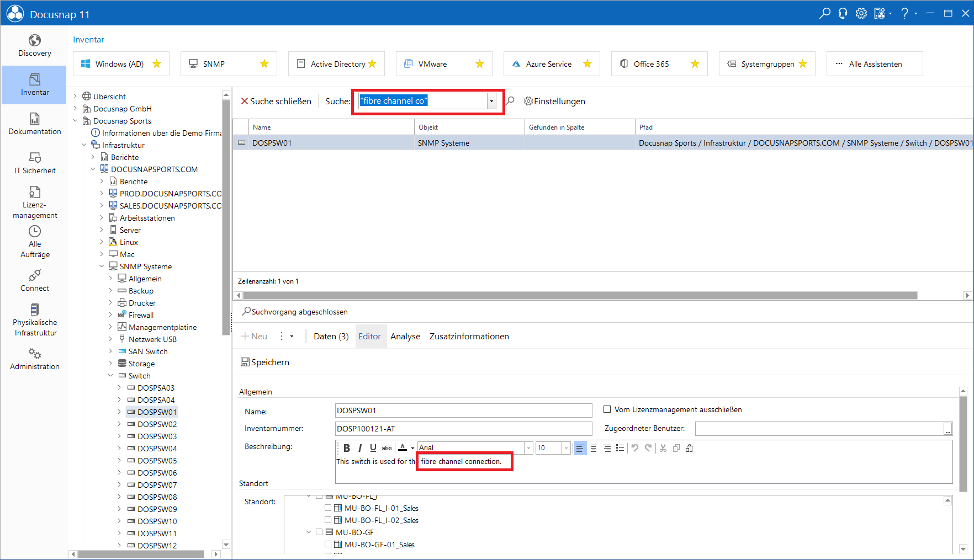
Task: Right-align the description text
Action: (607, 448)
